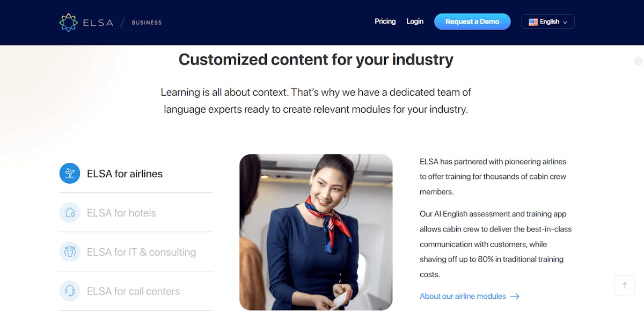Click the US flag icon
This screenshot has height=317, width=644.
pyautogui.click(x=533, y=22)
